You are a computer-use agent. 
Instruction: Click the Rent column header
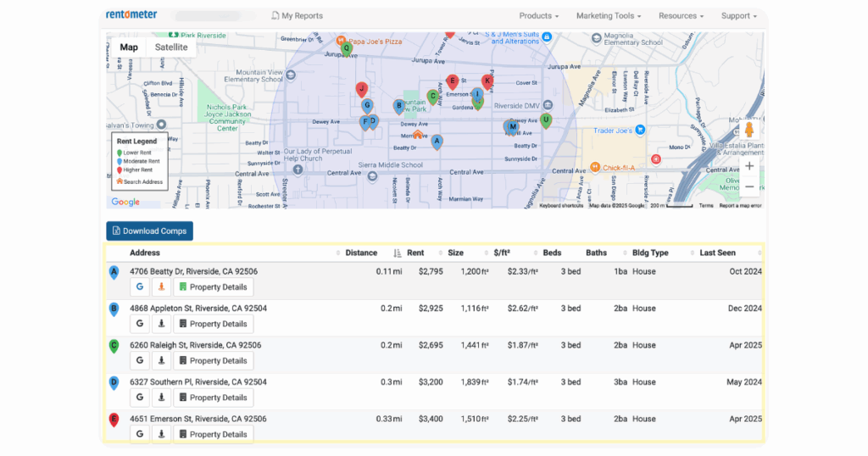[415, 253]
